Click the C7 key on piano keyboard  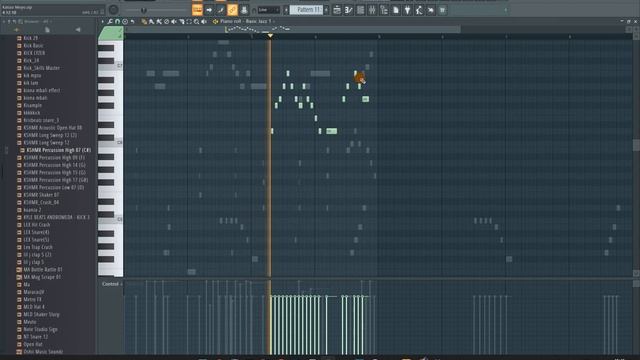(x=111, y=66)
